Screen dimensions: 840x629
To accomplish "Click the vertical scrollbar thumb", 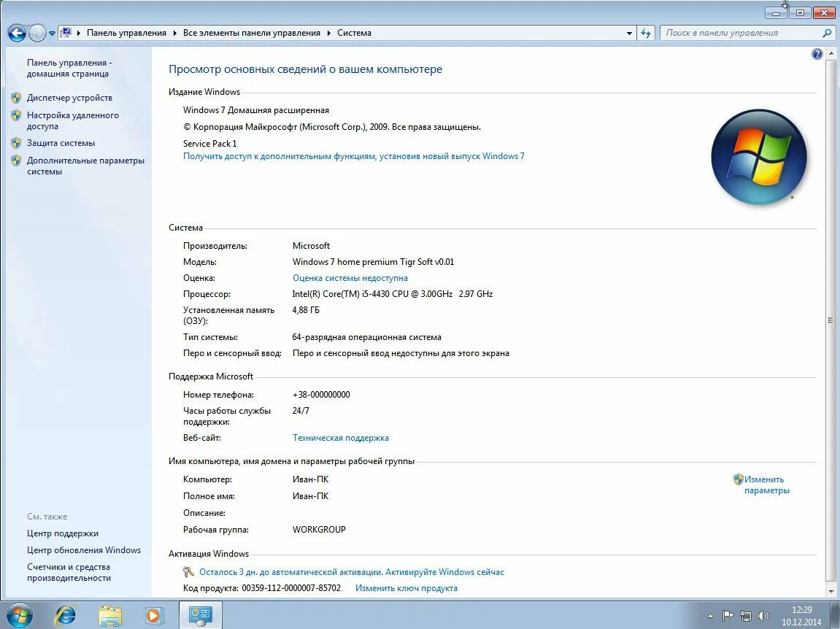I will [831, 320].
